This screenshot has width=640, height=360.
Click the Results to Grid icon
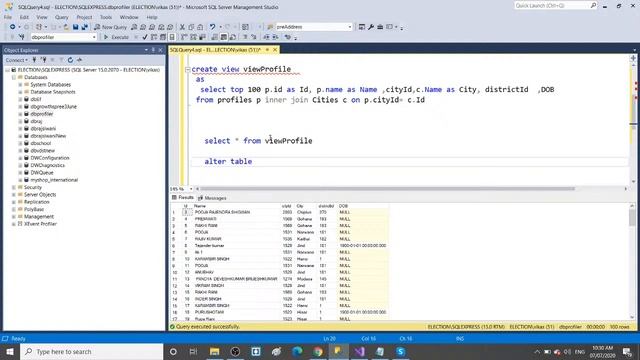coord(224,37)
